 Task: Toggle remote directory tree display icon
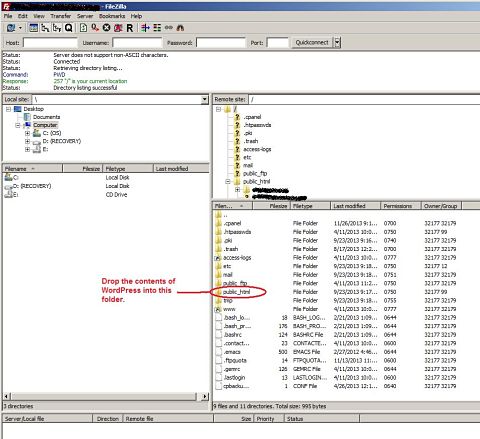tap(57, 28)
